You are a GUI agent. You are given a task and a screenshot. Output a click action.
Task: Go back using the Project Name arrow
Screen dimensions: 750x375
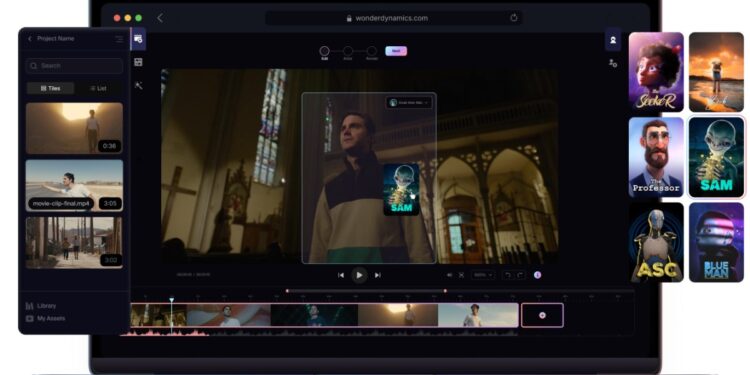30,39
